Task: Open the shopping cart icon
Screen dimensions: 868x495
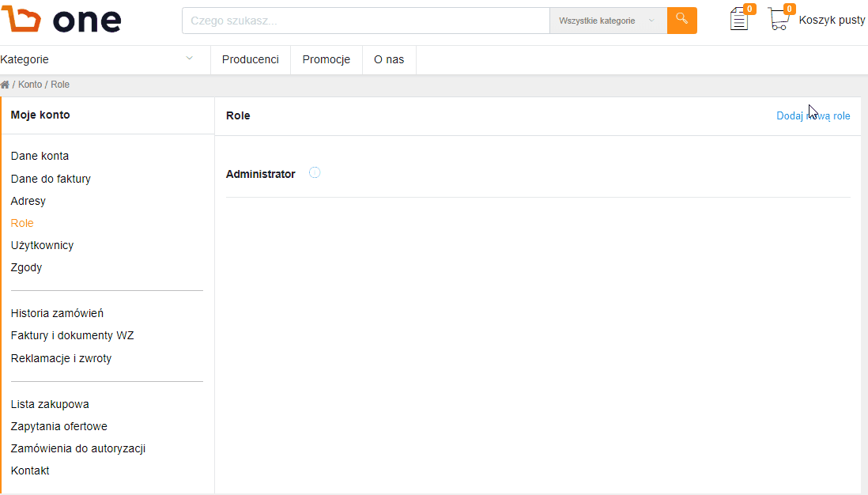Action: 779,19
